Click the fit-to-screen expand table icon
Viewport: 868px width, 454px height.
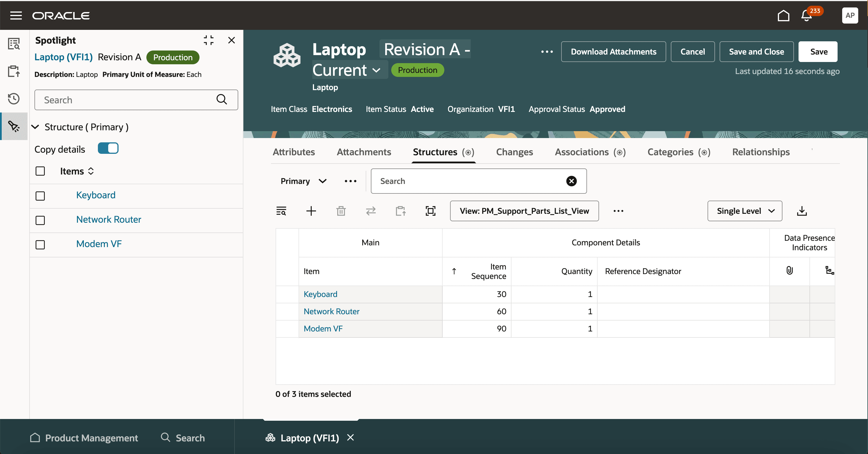pyautogui.click(x=430, y=211)
